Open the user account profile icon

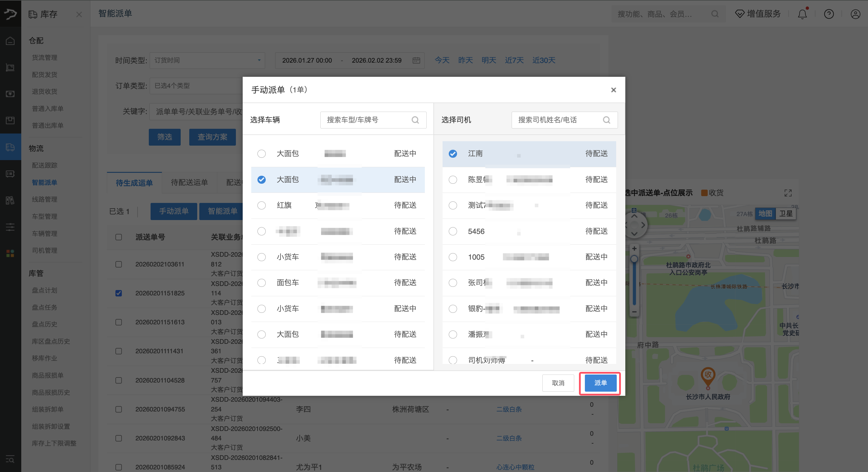[x=855, y=14]
